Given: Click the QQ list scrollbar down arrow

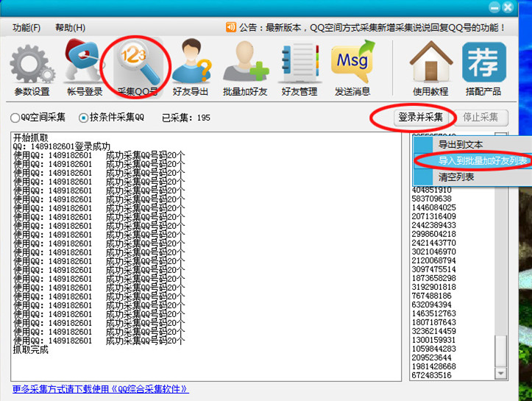Looking at the screenshot, I should pos(501,374).
